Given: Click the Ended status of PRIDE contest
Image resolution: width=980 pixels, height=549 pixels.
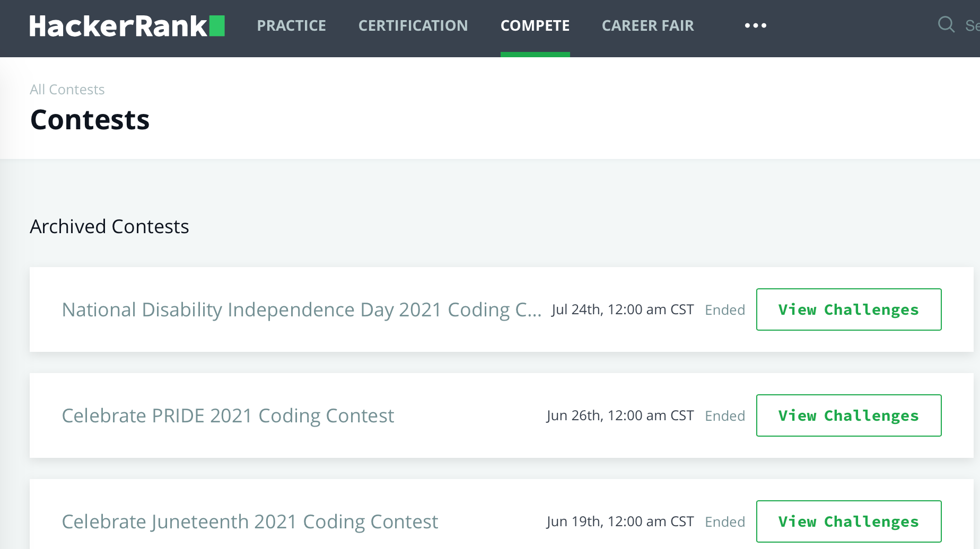Looking at the screenshot, I should 725,416.
